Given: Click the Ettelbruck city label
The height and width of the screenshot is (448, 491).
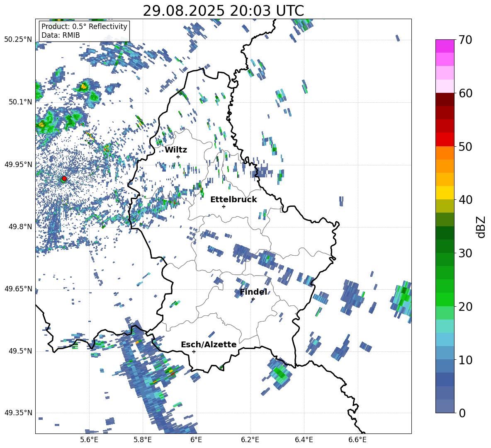Looking at the screenshot, I should click(233, 200).
